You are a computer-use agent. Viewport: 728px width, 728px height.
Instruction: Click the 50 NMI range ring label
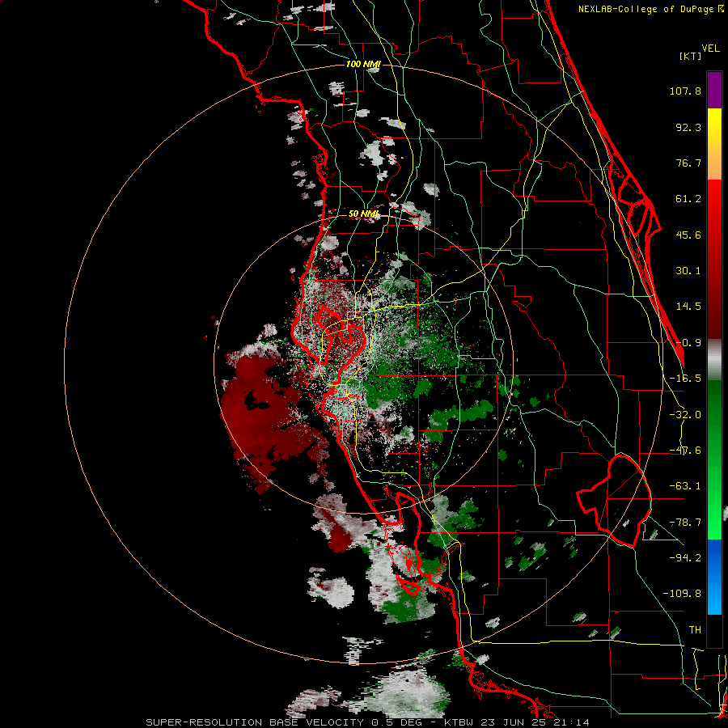click(363, 214)
